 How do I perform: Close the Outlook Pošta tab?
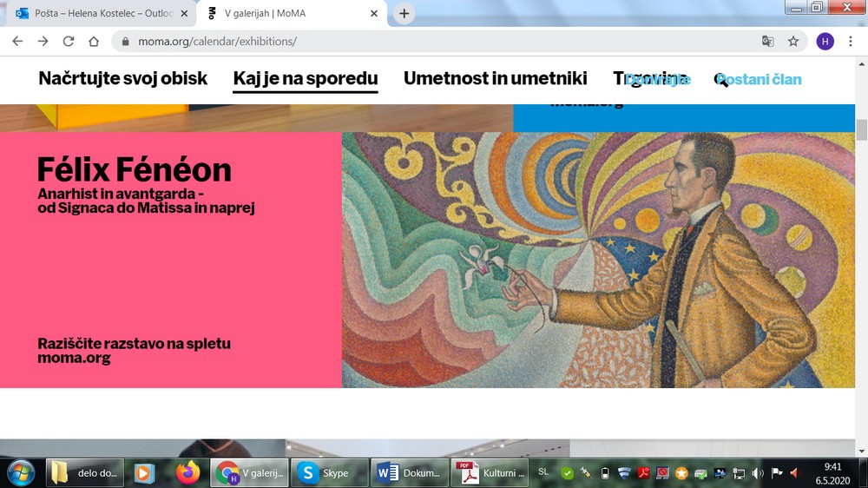184,13
